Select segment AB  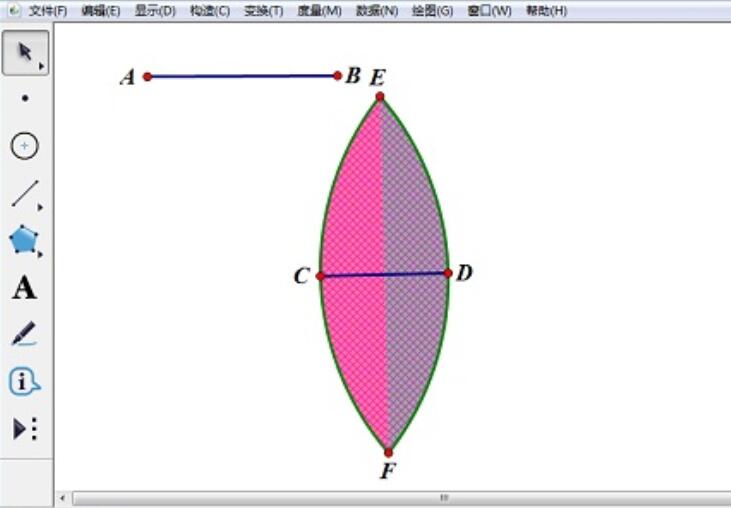pos(242,76)
